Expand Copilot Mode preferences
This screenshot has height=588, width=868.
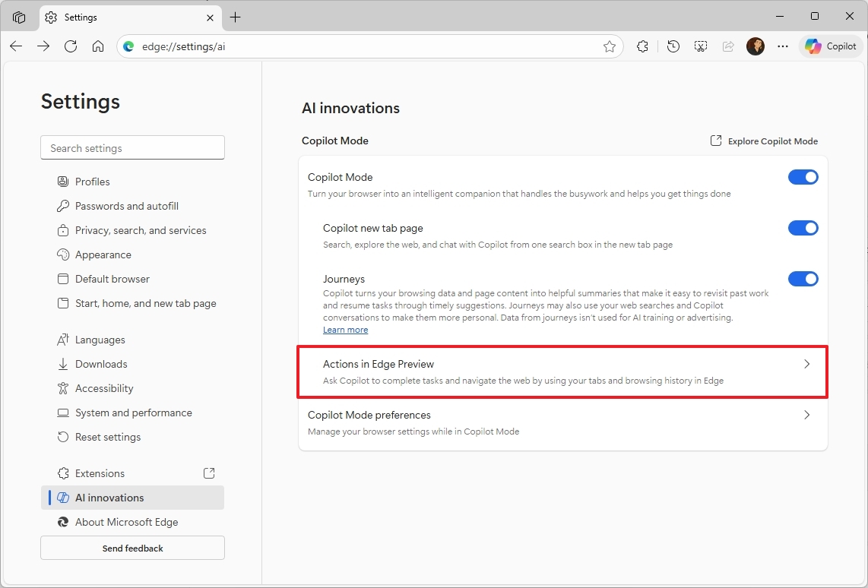[x=562, y=422]
